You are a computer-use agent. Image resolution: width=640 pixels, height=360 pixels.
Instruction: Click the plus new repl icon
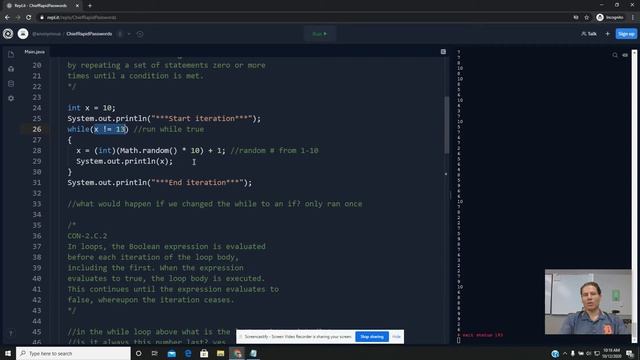[607, 34]
